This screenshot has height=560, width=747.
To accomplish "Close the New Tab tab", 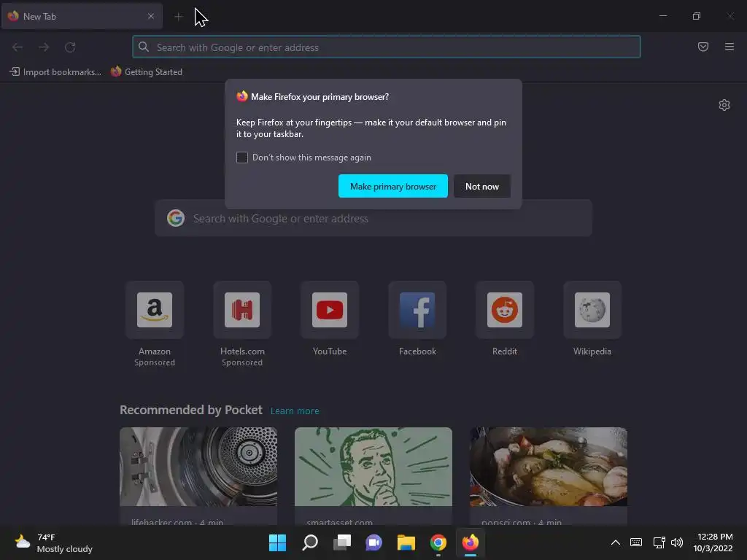I will 150,16.
